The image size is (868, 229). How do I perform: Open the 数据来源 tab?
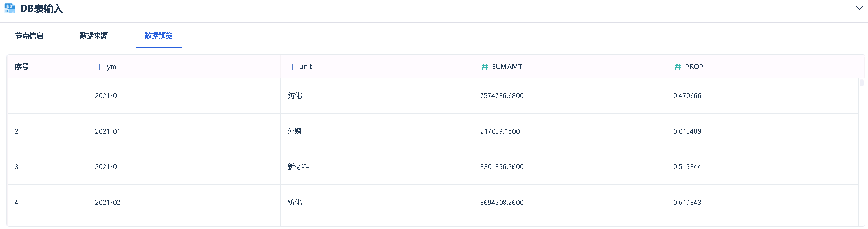click(x=94, y=36)
